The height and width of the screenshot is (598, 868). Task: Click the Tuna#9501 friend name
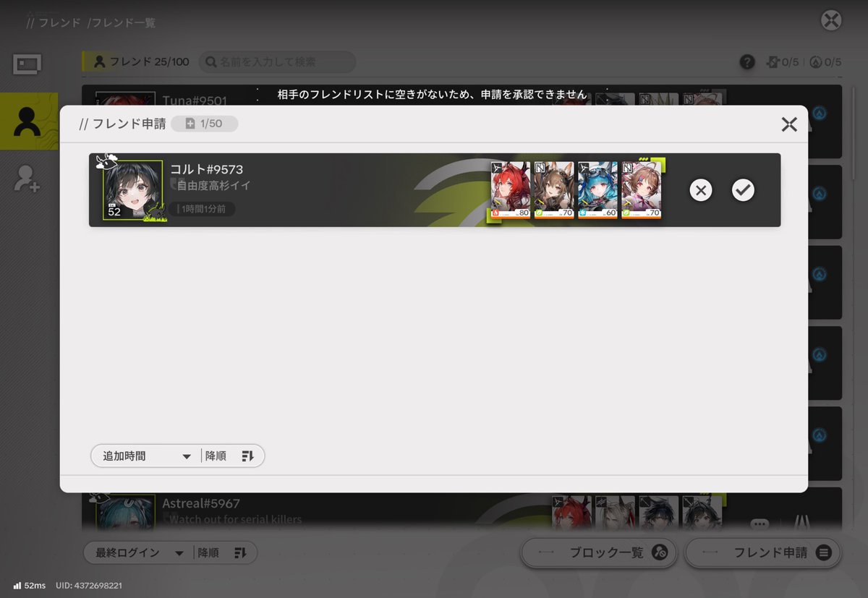click(x=195, y=101)
